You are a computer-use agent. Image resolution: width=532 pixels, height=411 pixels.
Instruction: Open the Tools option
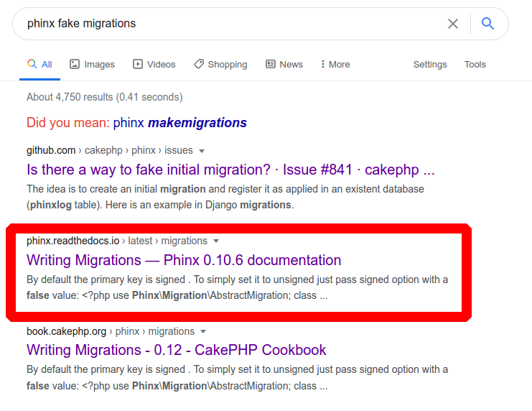click(x=475, y=64)
